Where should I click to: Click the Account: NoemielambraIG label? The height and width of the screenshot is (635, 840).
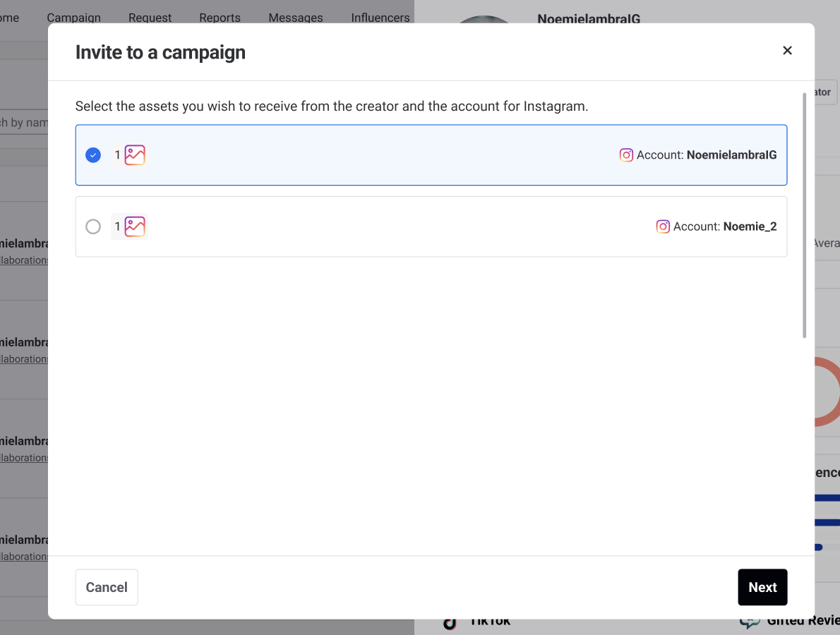click(x=707, y=155)
